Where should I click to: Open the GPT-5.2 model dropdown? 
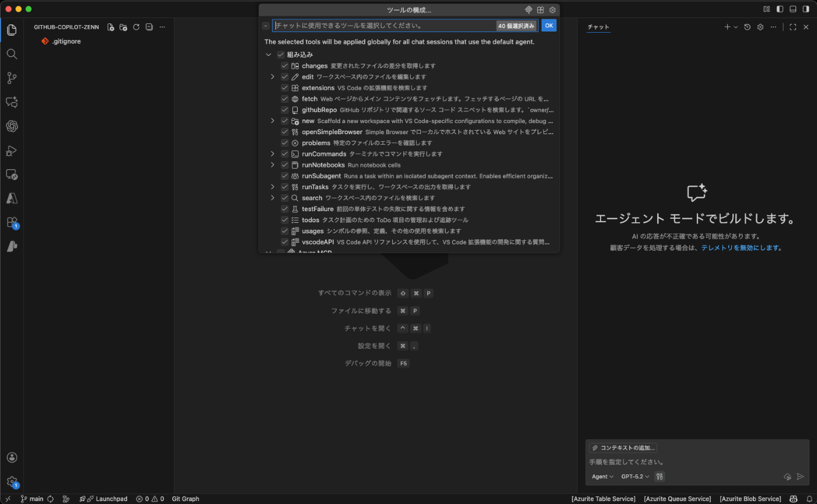[x=635, y=477]
